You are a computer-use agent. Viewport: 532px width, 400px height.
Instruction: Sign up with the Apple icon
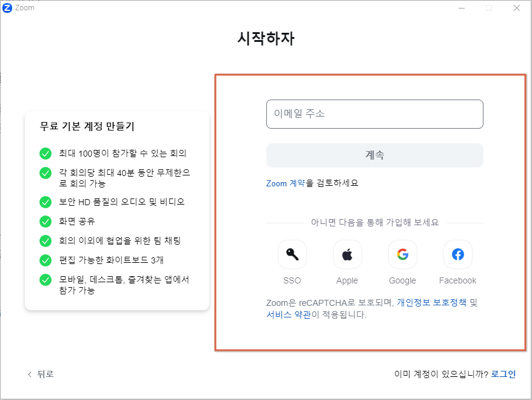[348, 254]
